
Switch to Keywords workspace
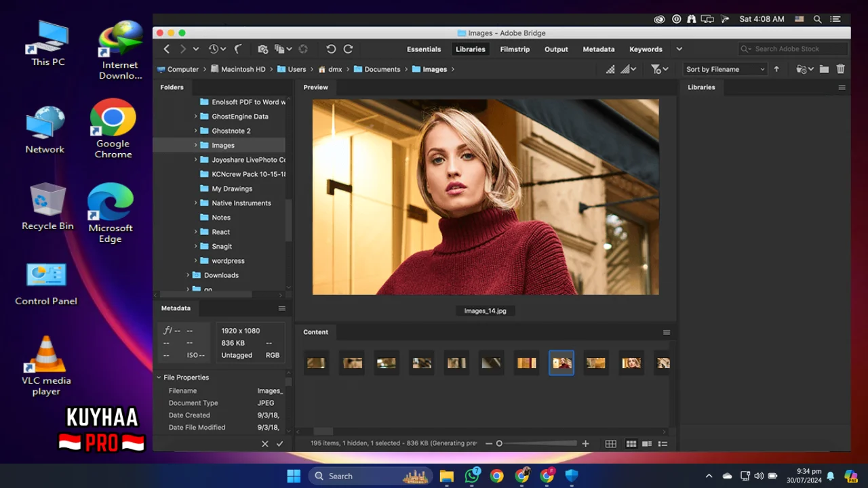646,49
